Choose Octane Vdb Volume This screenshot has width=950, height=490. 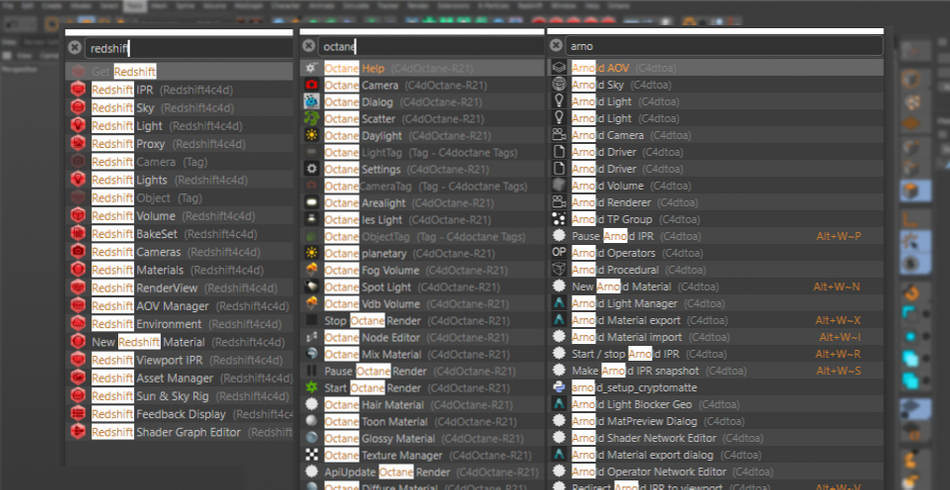point(422,303)
